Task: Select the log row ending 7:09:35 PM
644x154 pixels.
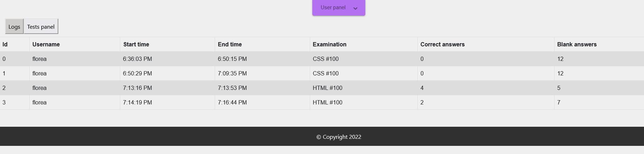Action: coord(322,73)
